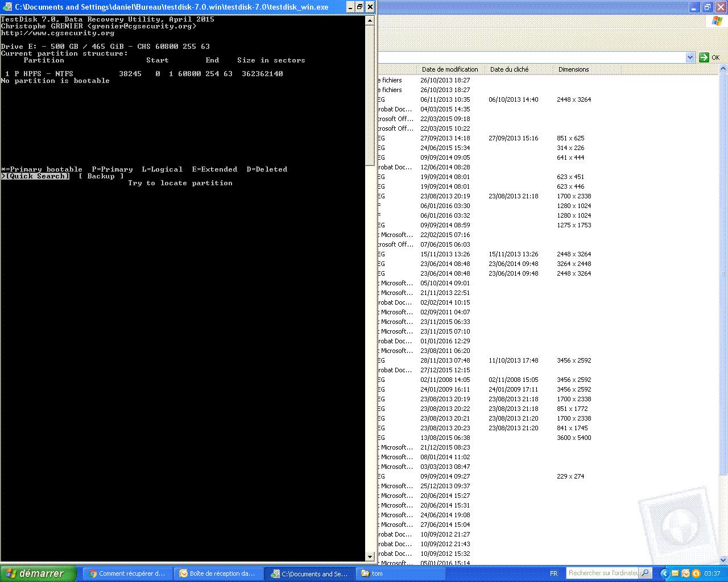The height and width of the screenshot is (582, 728).
Task: Maximize the TestDisk console window
Action: (x=360, y=7)
